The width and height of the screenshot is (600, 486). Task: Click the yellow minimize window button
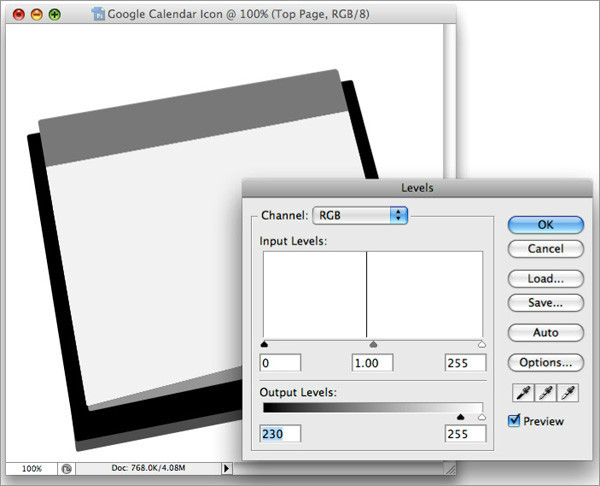[36, 15]
